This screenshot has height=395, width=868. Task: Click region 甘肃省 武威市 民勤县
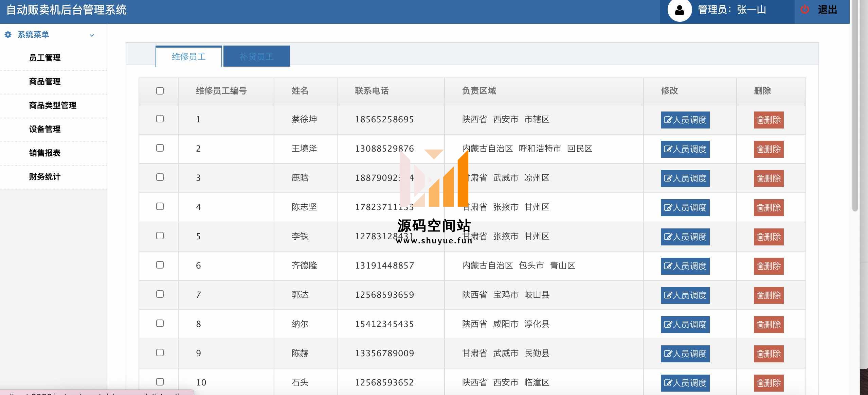[x=506, y=353]
